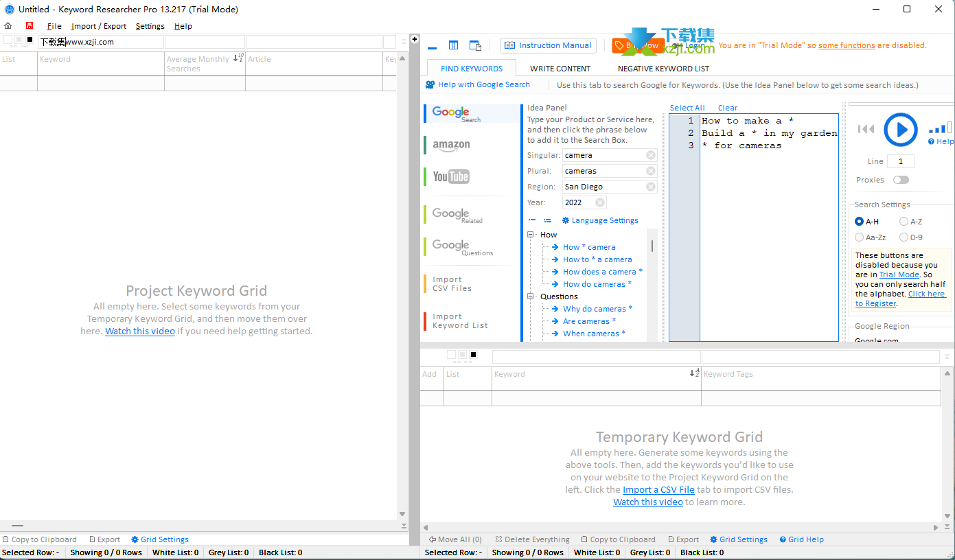Click the 'How to * a camera' phrase
The width and height of the screenshot is (955, 560).
click(x=597, y=259)
